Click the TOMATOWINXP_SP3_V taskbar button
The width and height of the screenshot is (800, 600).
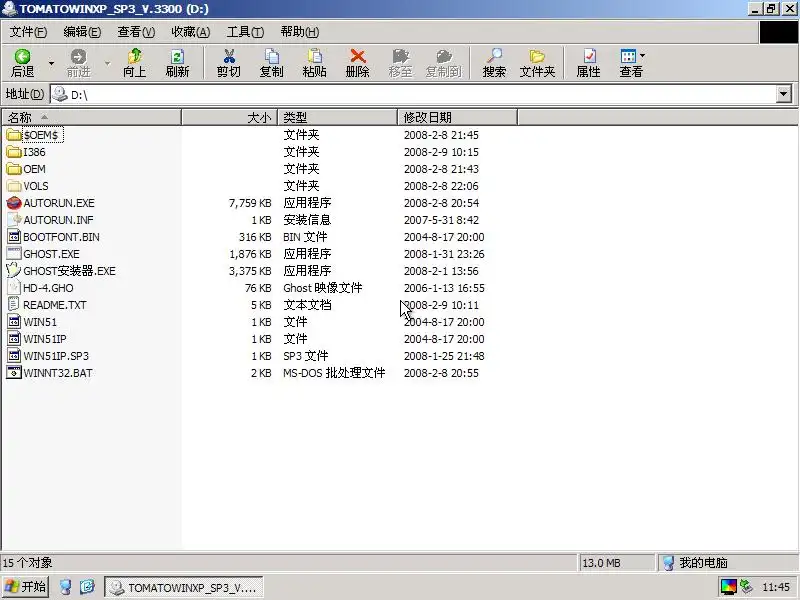click(x=184, y=587)
